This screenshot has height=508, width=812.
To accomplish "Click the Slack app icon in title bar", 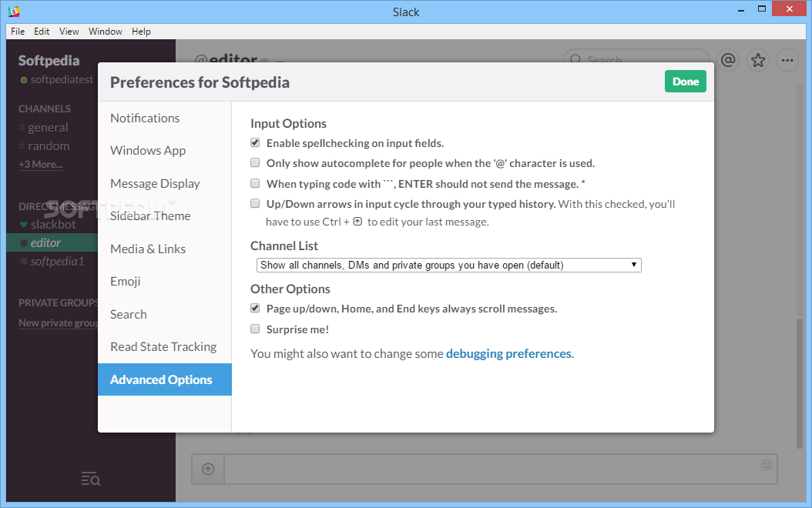I will [14, 11].
